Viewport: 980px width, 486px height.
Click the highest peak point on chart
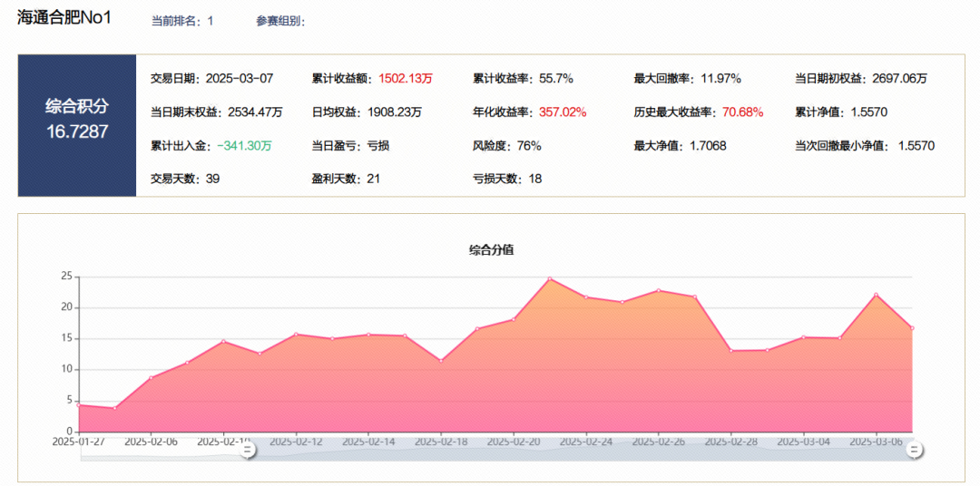point(550,279)
